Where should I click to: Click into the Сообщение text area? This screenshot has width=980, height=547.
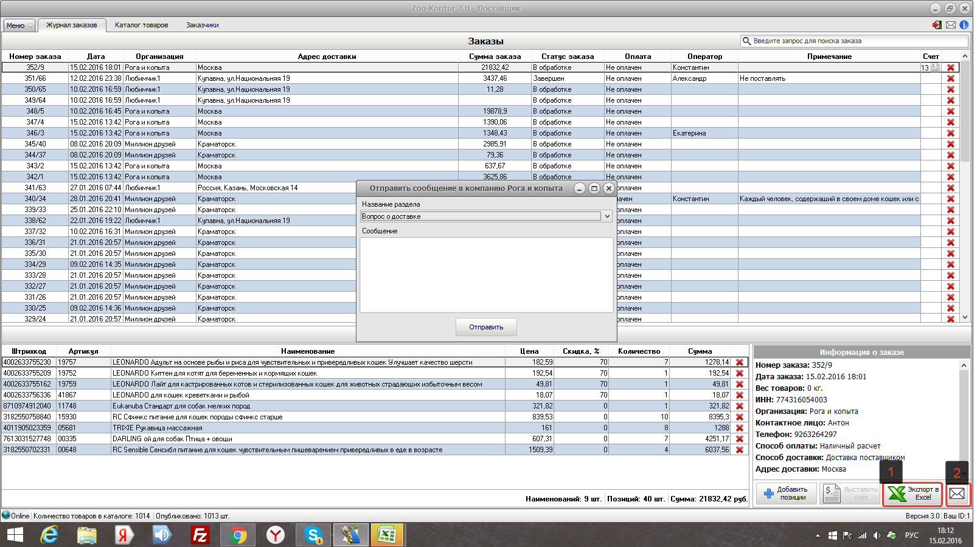487,275
